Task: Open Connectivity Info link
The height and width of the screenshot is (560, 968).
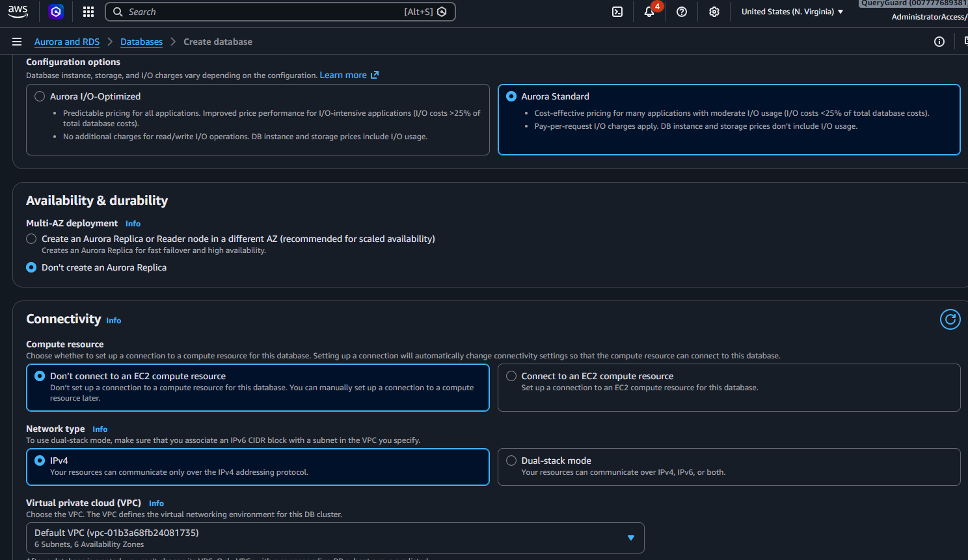Action: pyautogui.click(x=114, y=321)
